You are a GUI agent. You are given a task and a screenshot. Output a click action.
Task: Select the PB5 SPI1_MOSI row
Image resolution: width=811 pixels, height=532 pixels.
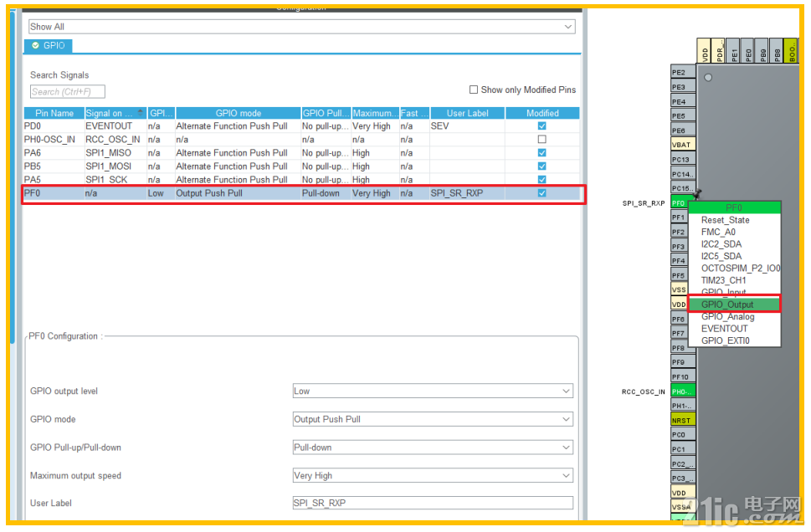click(x=301, y=166)
